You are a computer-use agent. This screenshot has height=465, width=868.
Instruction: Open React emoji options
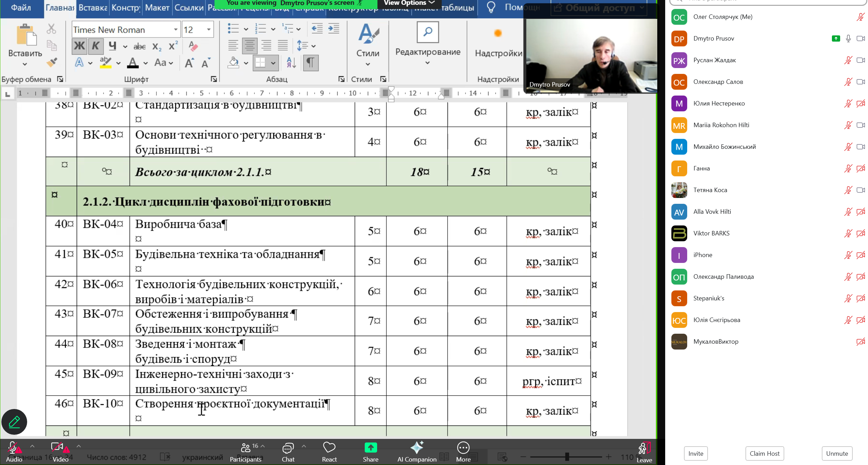(x=329, y=452)
